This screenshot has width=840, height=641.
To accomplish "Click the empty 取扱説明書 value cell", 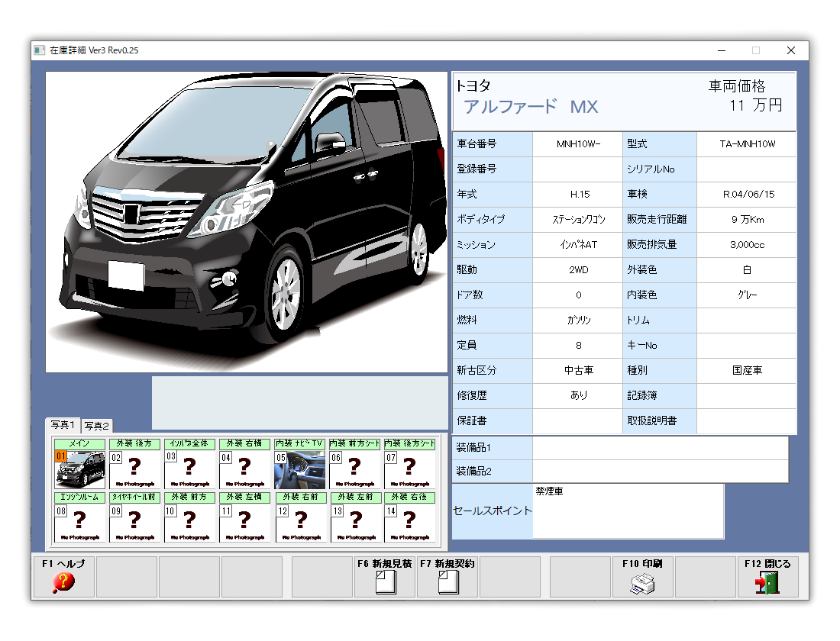I will [x=747, y=421].
